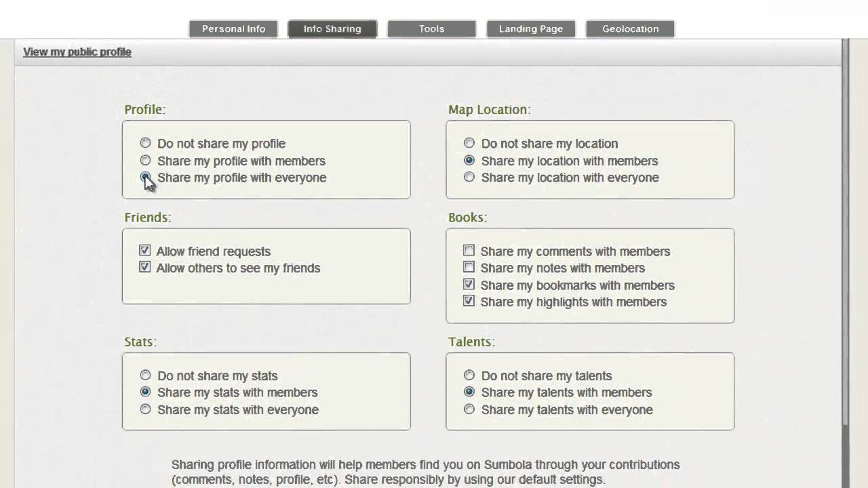The image size is (868, 488).
Task: Click the Books: section heading
Action: [x=467, y=218]
